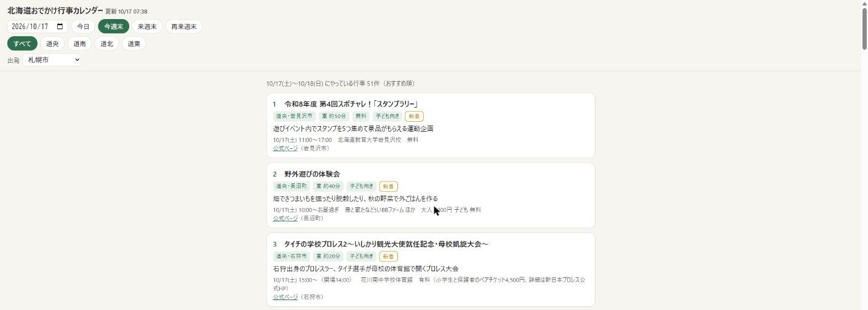Choose the すべて region filter

click(22, 44)
